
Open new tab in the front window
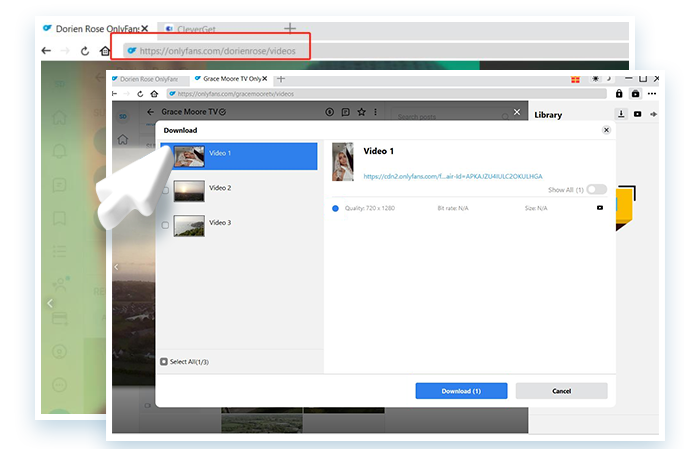pyautogui.click(x=281, y=79)
